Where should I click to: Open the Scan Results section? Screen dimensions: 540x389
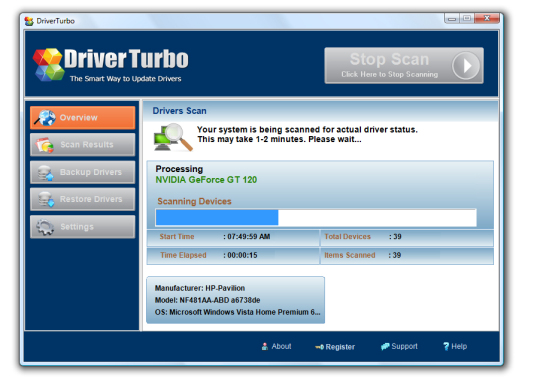coord(83,145)
